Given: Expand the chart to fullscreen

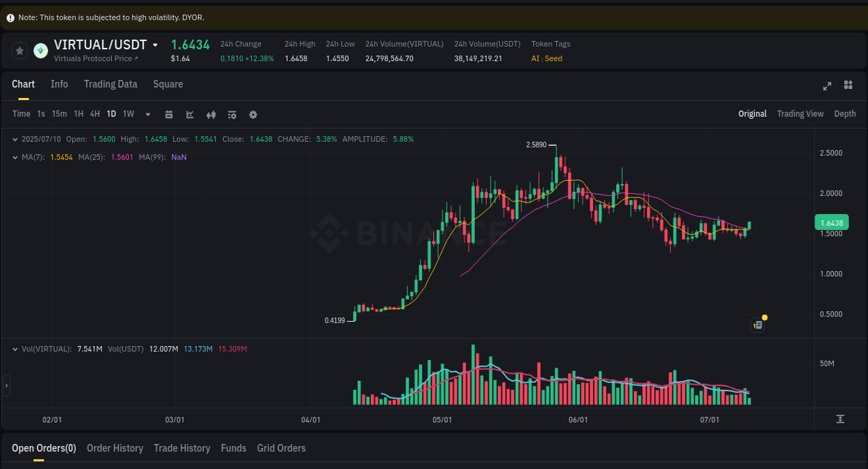Looking at the screenshot, I should [x=826, y=86].
